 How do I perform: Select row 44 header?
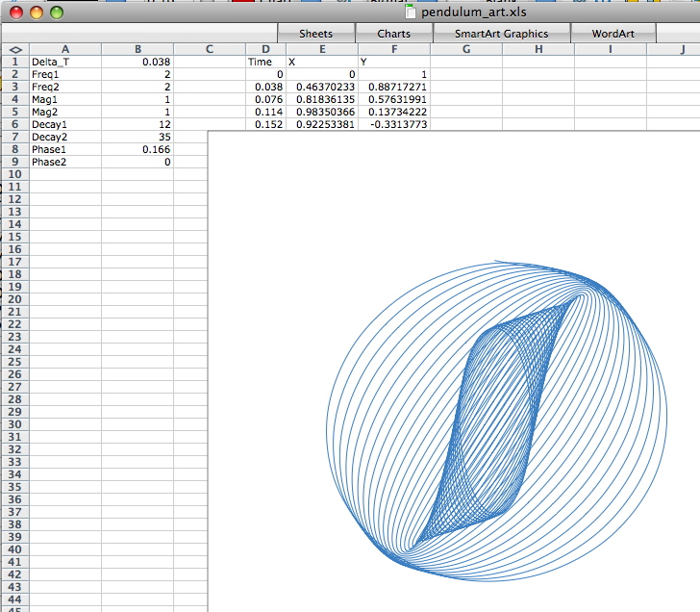point(15,599)
